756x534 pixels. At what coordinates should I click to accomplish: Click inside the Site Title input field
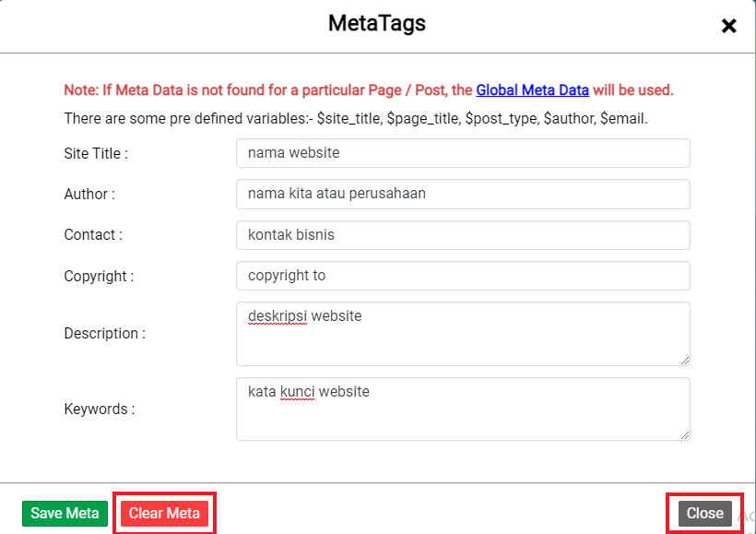point(461,153)
